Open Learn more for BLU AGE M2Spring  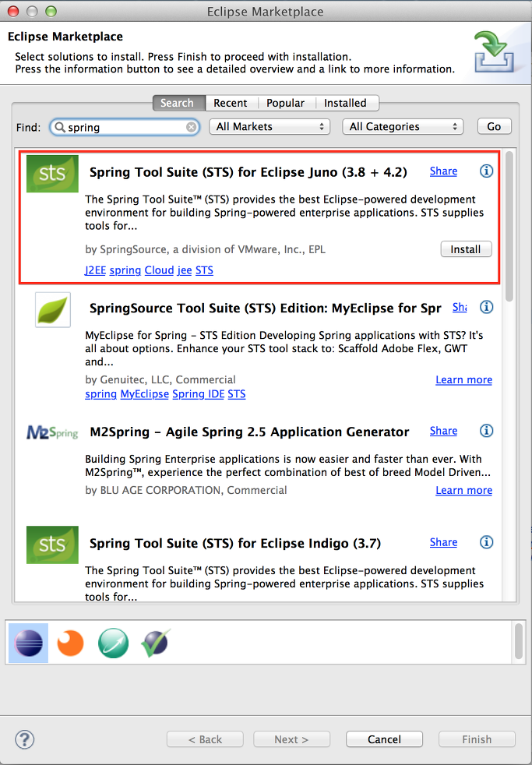pyautogui.click(x=463, y=490)
